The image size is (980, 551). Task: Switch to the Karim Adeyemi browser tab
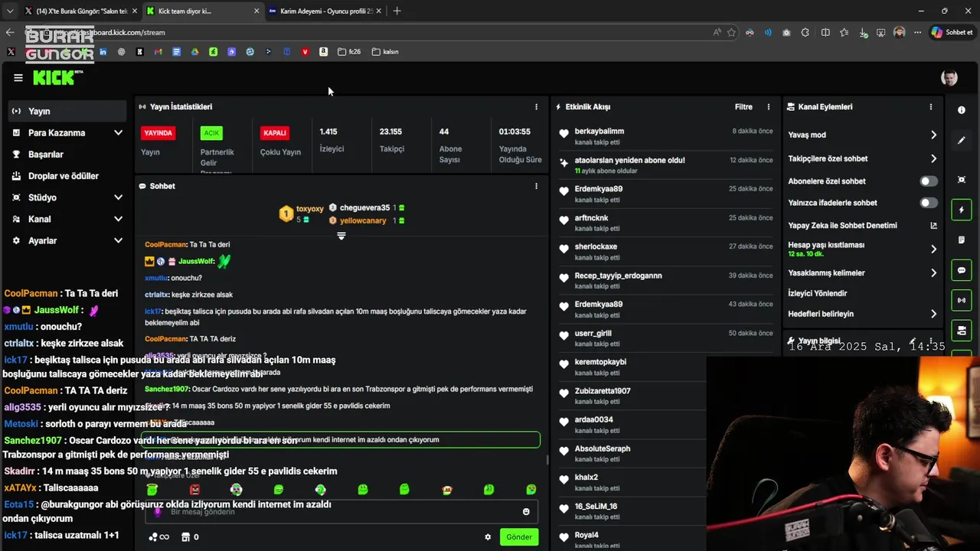pos(325,11)
